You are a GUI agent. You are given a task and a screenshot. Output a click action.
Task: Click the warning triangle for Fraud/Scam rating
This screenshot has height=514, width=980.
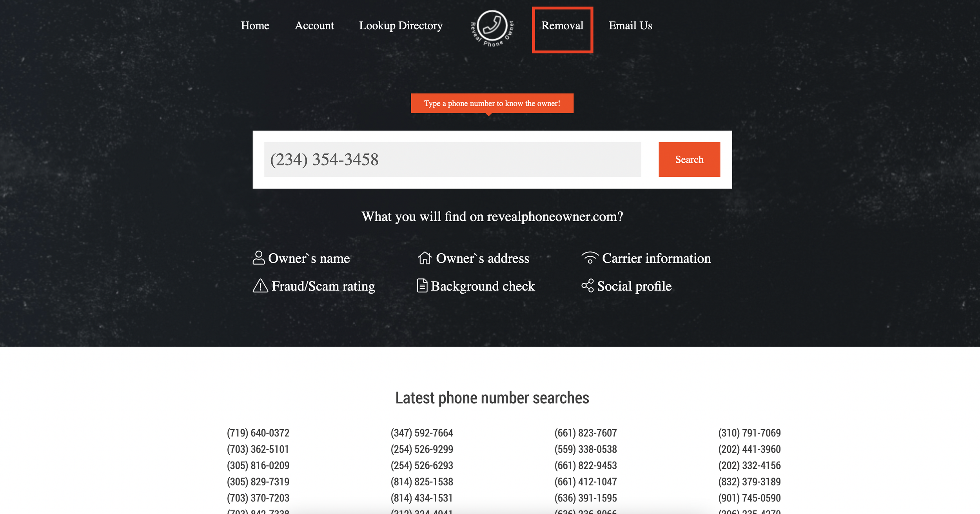coord(260,286)
